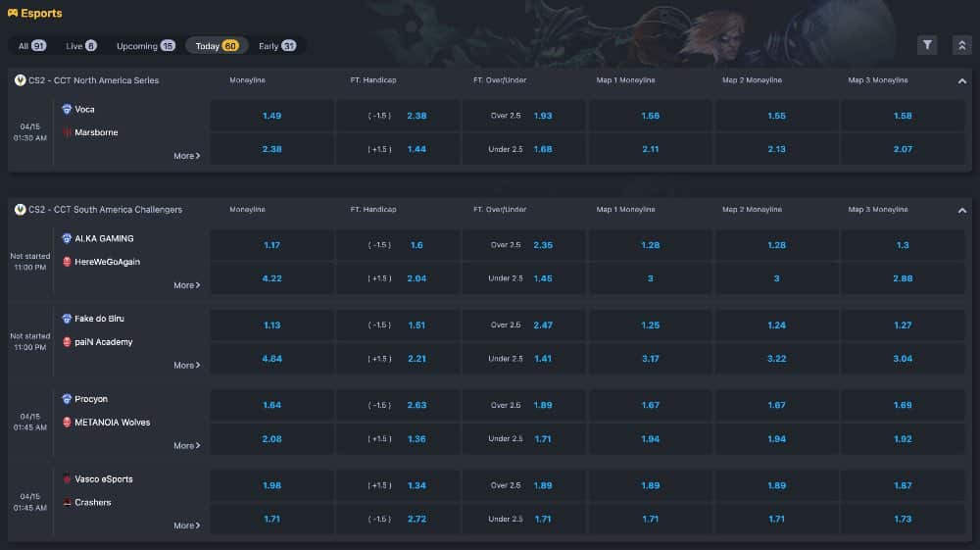Collapse all leagues with double-chevron icon
Viewport: 980px width, 550px height.
point(962,45)
